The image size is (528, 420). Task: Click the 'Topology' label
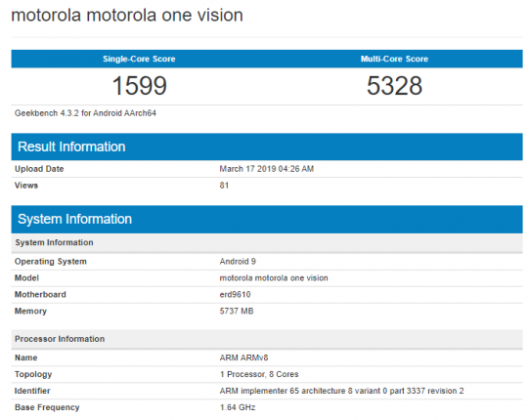click(33, 375)
